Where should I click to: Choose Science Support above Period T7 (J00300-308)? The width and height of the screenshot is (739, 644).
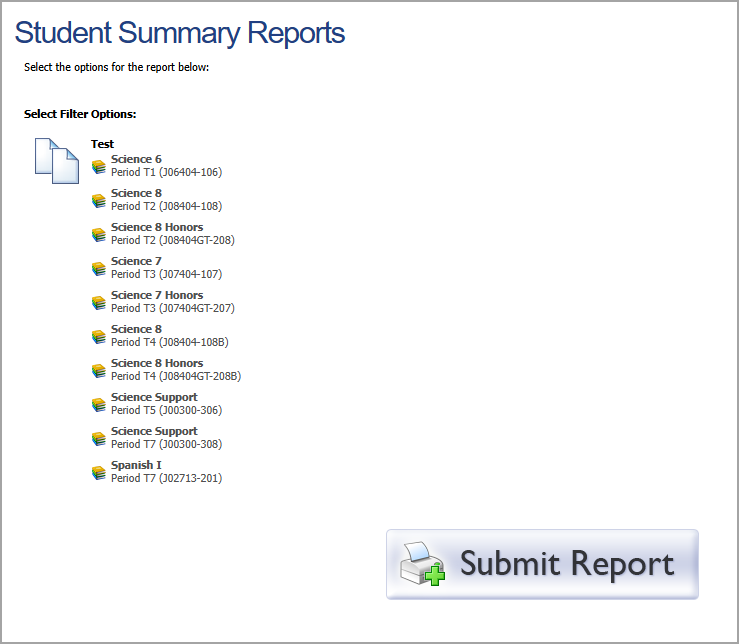coord(154,431)
